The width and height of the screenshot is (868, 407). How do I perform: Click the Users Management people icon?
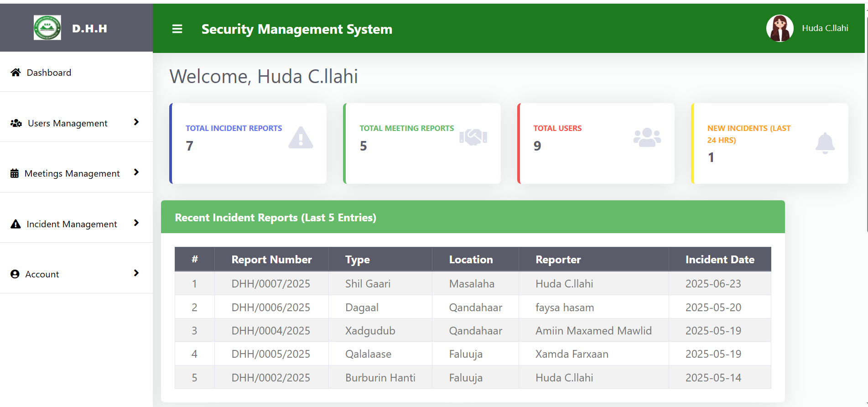(x=16, y=123)
